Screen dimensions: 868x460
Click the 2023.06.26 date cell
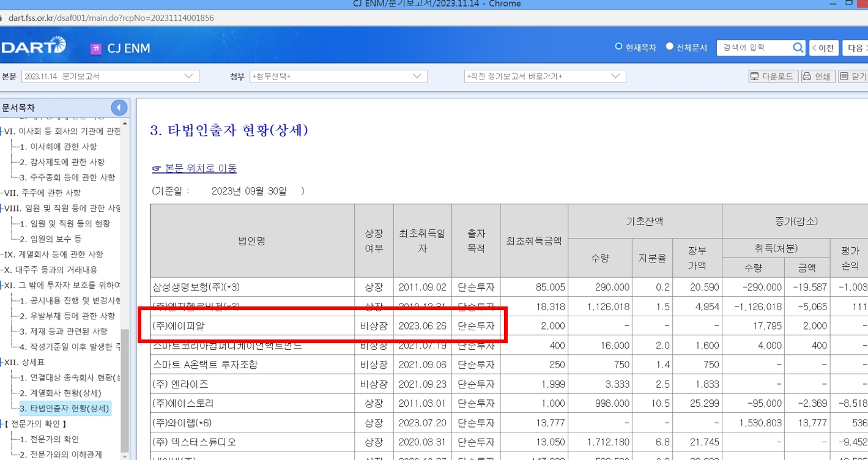click(423, 326)
